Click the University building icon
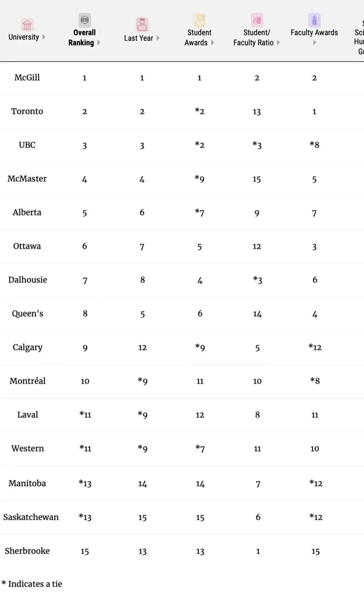Image resolution: width=364 pixels, height=593 pixels. tap(27, 25)
